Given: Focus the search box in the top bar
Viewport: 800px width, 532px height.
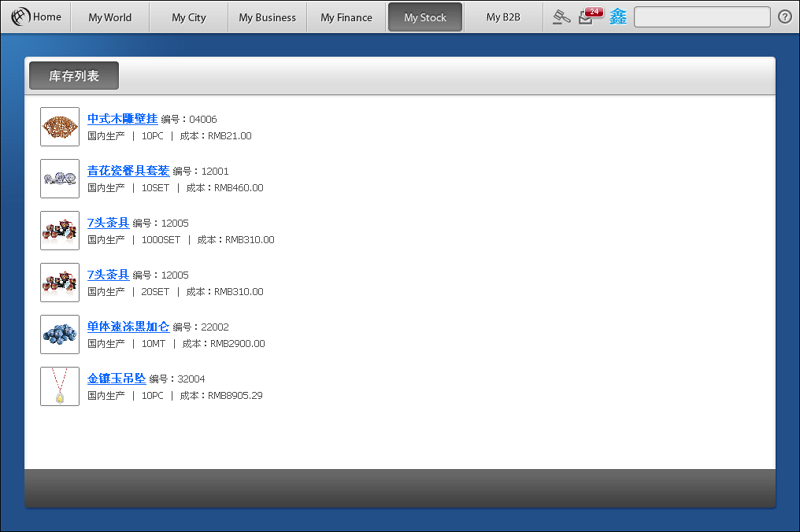Looking at the screenshot, I should coord(701,17).
